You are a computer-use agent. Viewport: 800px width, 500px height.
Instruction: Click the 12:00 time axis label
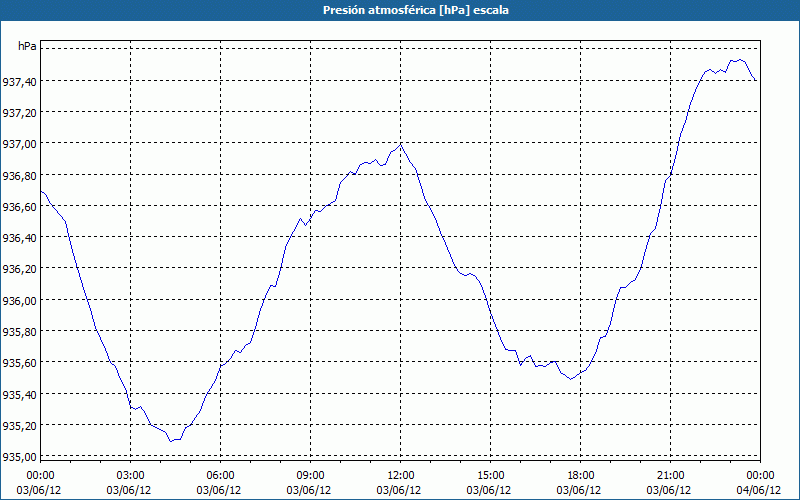(x=401, y=476)
